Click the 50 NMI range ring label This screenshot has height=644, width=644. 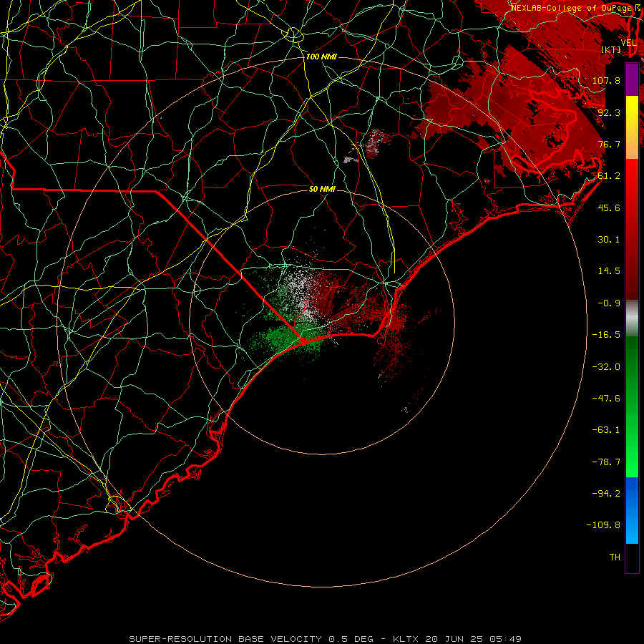[x=322, y=189]
